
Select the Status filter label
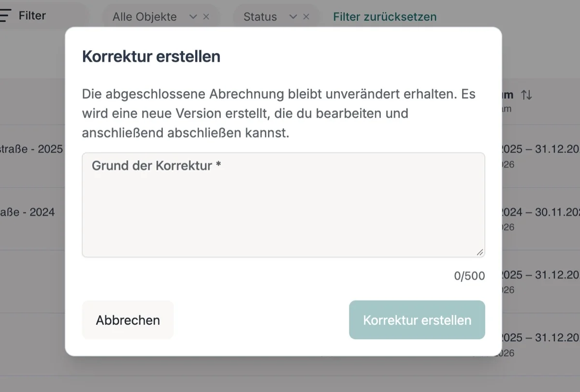coord(260,17)
